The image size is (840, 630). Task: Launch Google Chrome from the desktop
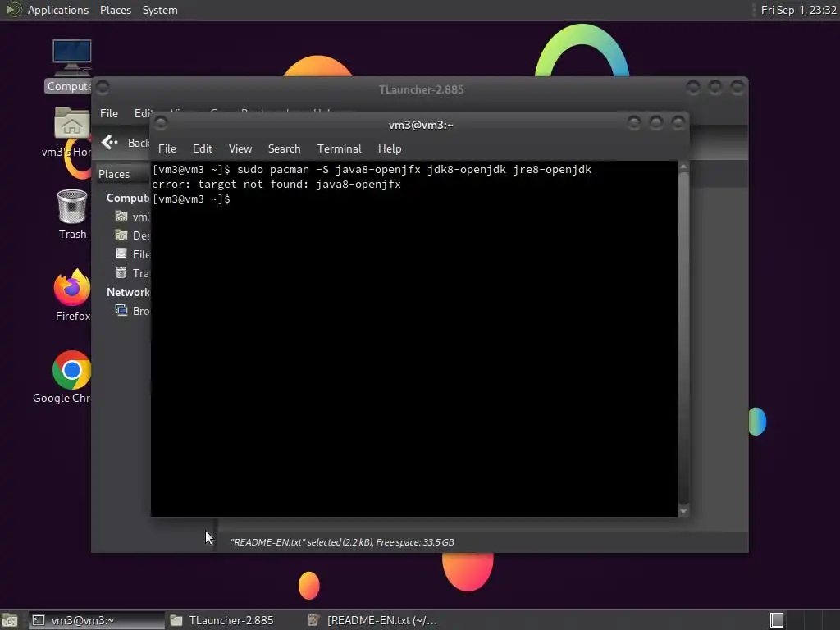(72, 370)
